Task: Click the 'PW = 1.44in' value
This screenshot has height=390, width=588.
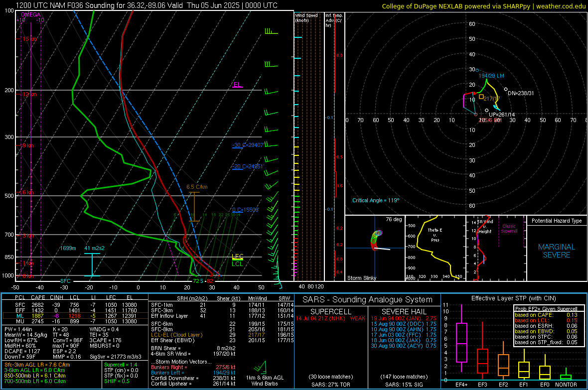Action: [19, 329]
